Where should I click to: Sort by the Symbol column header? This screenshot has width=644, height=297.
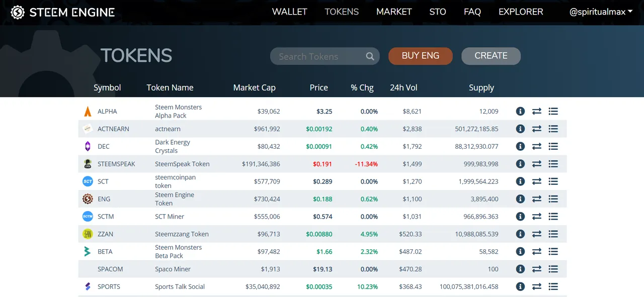(x=107, y=88)
